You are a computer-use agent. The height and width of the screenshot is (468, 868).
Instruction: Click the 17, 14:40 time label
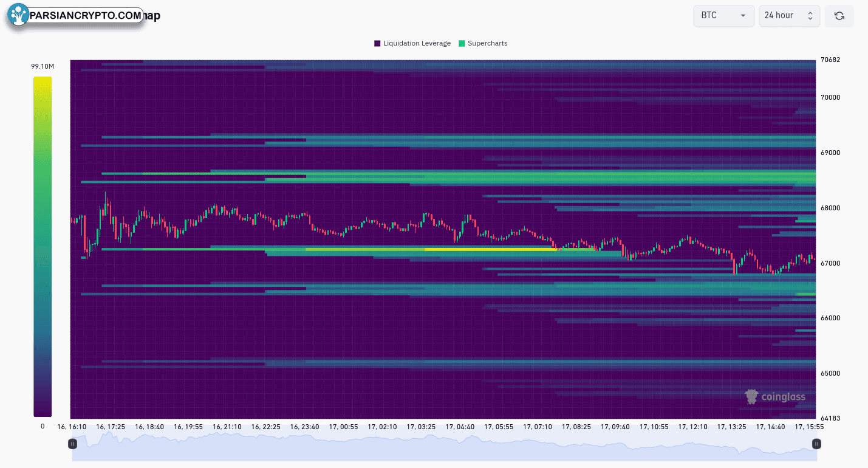(771, 427)
